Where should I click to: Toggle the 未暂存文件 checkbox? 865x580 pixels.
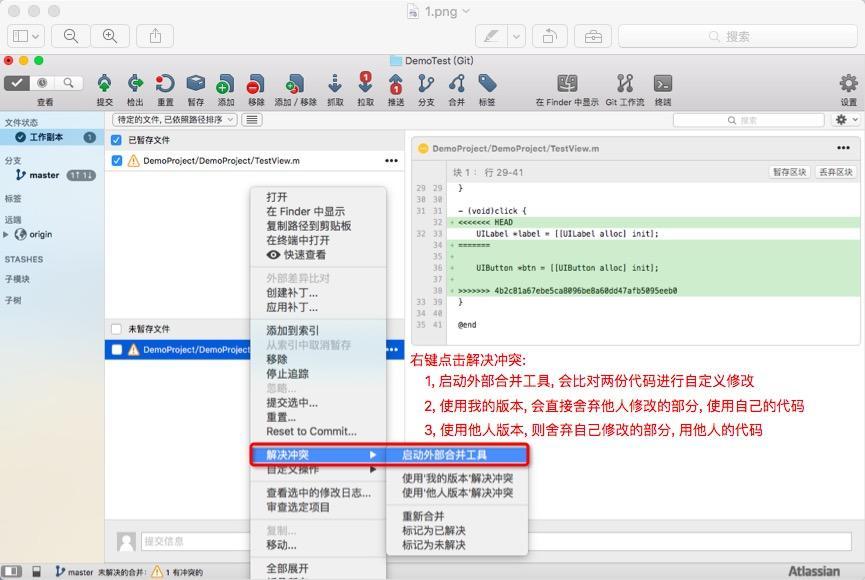coord(116,329)
